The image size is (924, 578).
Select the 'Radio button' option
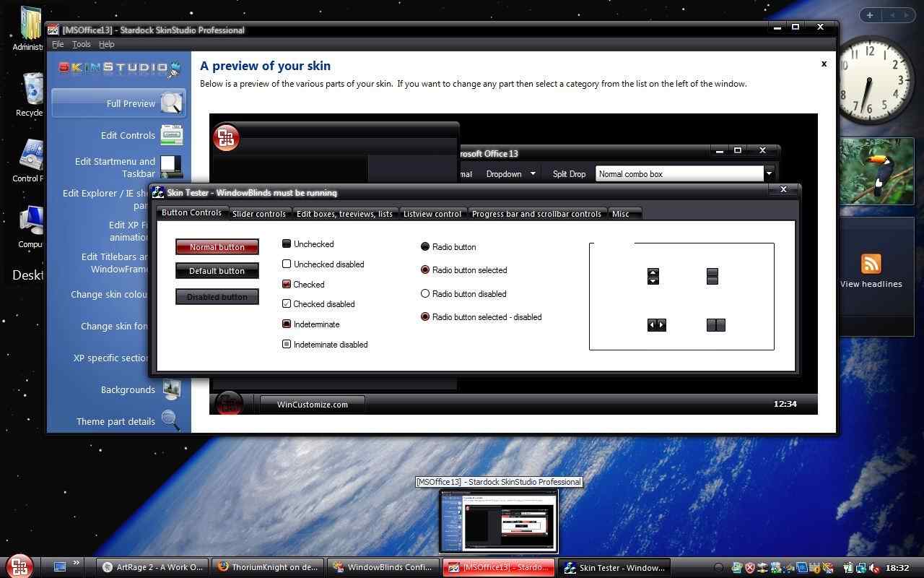[x=425, y=246]
